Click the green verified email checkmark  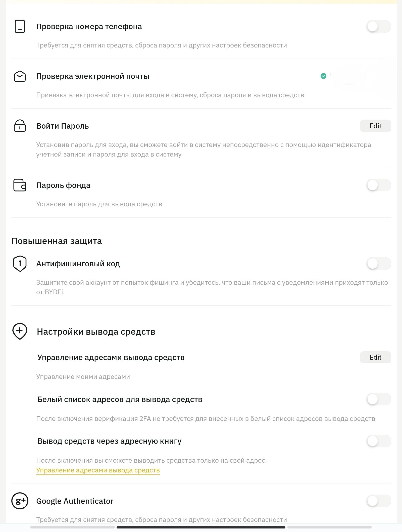pyautogui.click(x=323, y=76)
